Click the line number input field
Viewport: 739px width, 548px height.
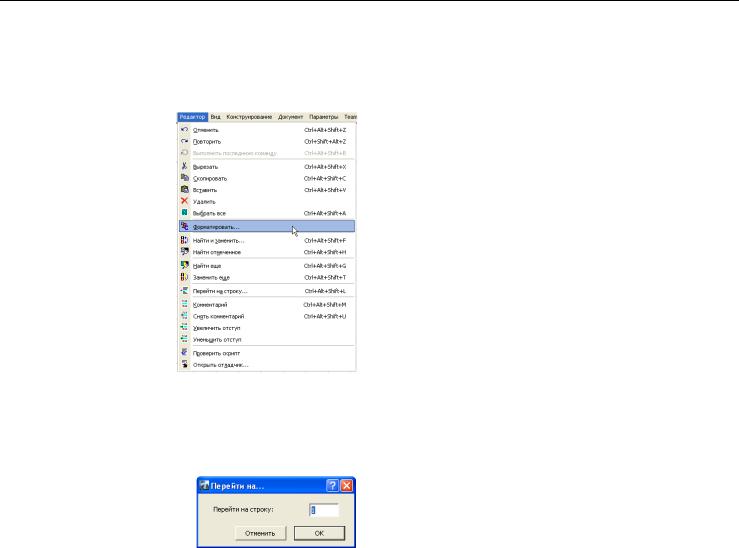pyautogui.click(x=324, y=510)
